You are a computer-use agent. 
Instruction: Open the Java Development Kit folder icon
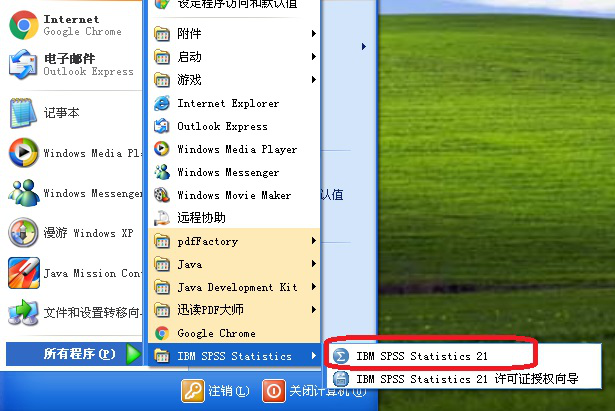(162, 287)
